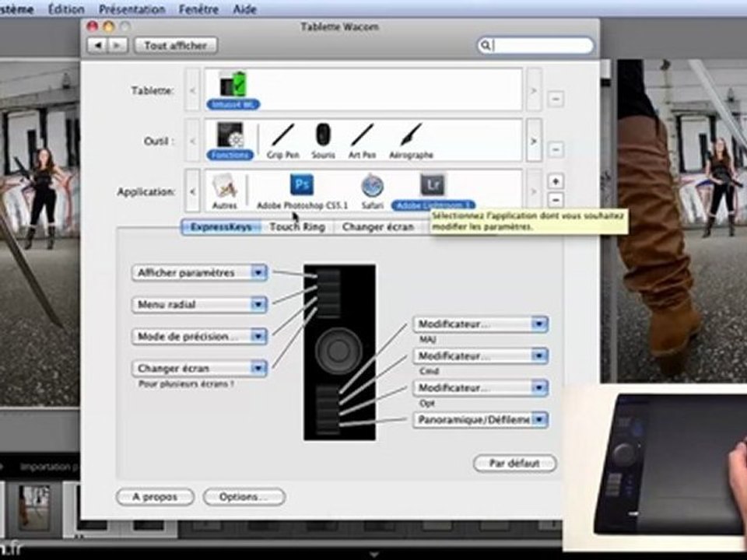
Task: Open the Fenêtre menu
Action: click(x=198, y=9)
